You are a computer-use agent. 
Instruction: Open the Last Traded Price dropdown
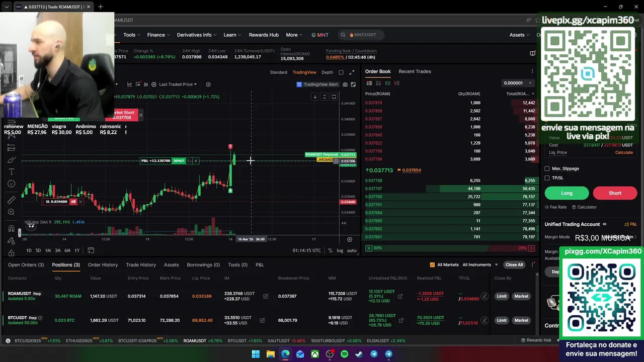point(178,84)
